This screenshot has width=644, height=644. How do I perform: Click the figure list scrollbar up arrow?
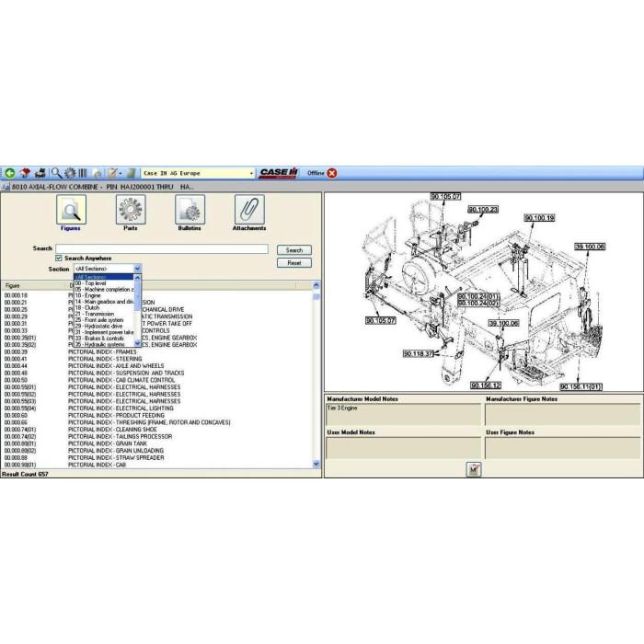click(x=316, y=285)
